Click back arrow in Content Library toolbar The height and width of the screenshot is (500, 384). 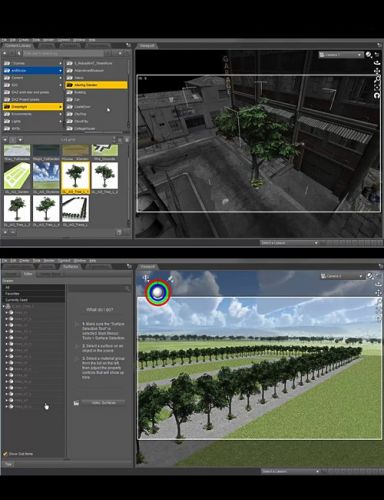click(x=5, y=53)
